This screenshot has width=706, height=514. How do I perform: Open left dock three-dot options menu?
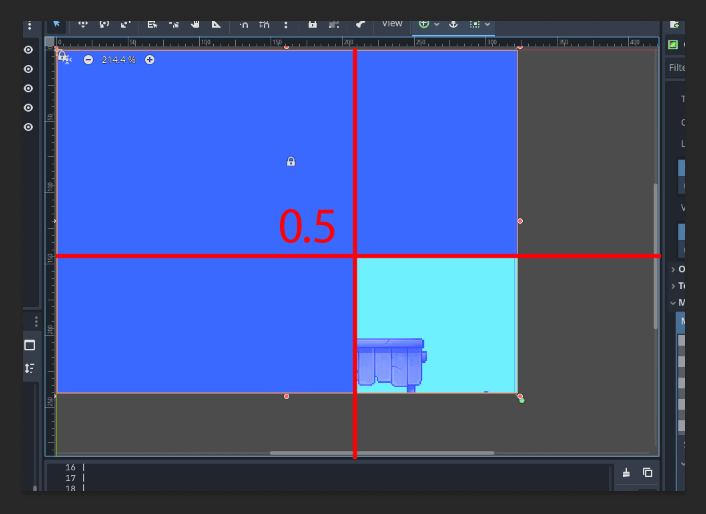tap(30, 26)
